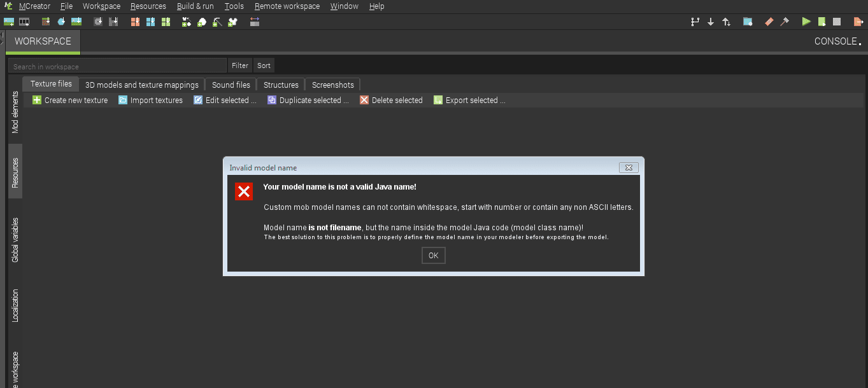Open the Remote workspace menu
This screenshot has width=868, height=388.
click(x=287, y=6)
